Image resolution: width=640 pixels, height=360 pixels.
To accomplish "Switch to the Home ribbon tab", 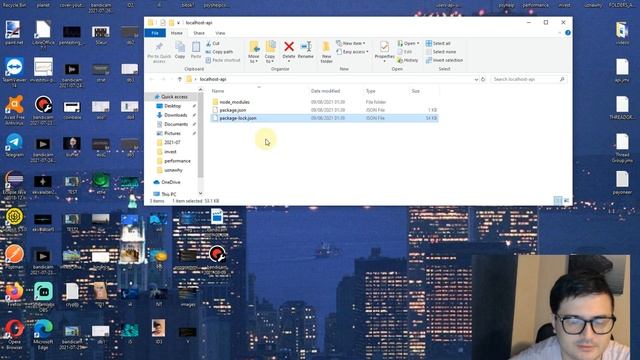I will click(177, 33).
